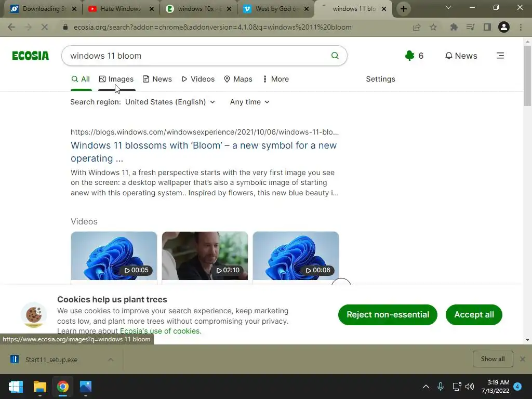Open the volume tray icon

click(470, 387)
